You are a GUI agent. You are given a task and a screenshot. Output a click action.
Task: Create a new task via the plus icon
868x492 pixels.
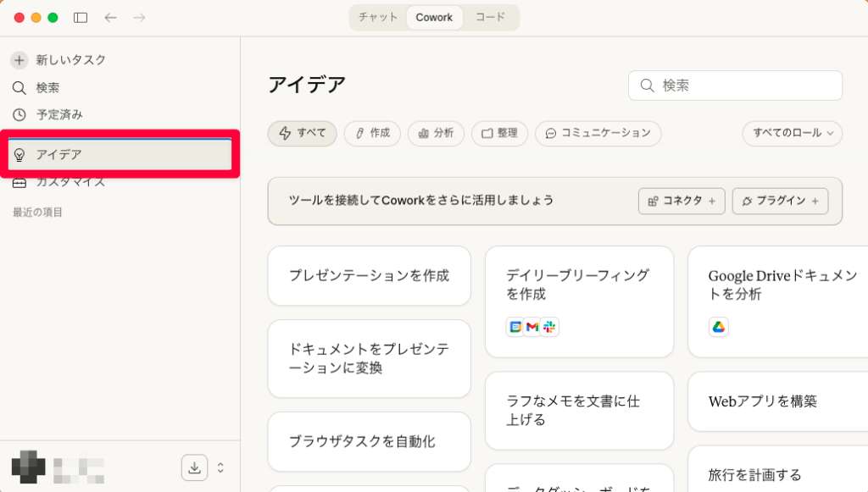click(19, 59)
